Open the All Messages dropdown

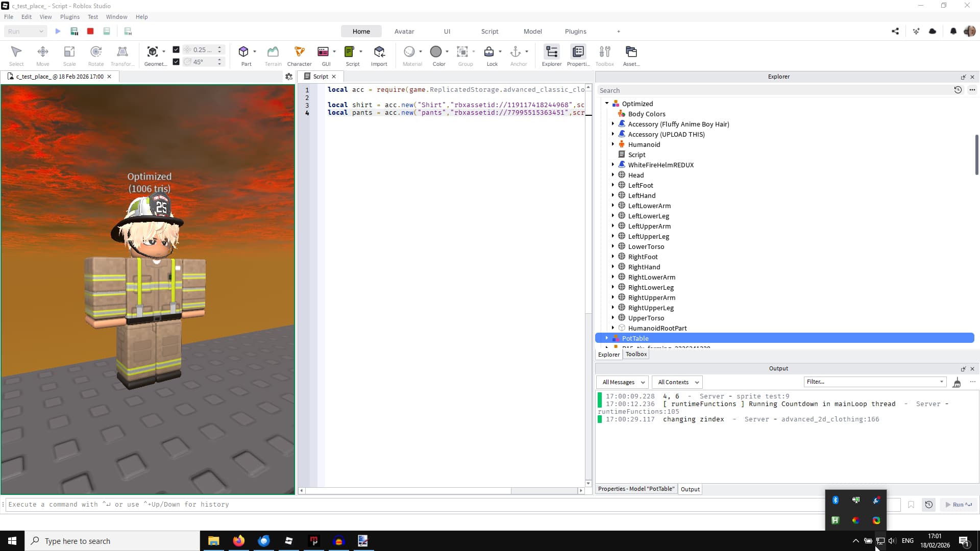pos(622,382)
